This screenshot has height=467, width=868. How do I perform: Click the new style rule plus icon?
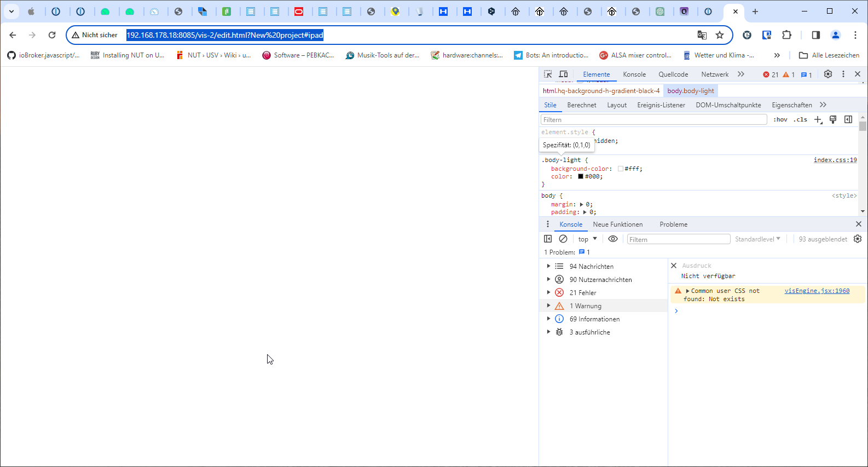[818, 119]
